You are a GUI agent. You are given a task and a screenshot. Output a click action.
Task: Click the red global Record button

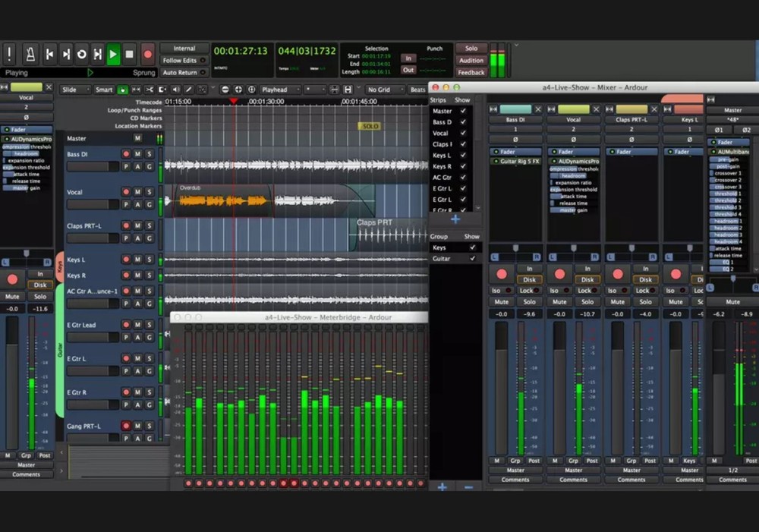click(x=148, y=54)
